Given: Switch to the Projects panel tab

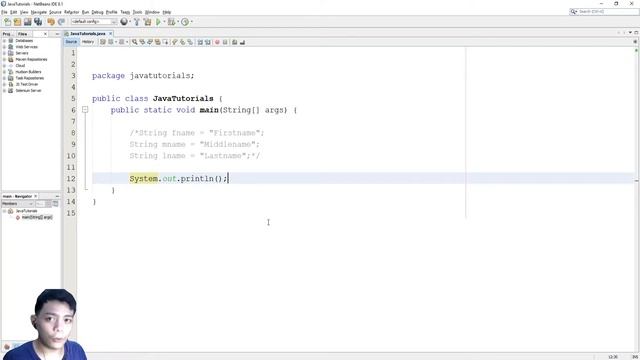Looking at the screenshot, I should point(7,34).
